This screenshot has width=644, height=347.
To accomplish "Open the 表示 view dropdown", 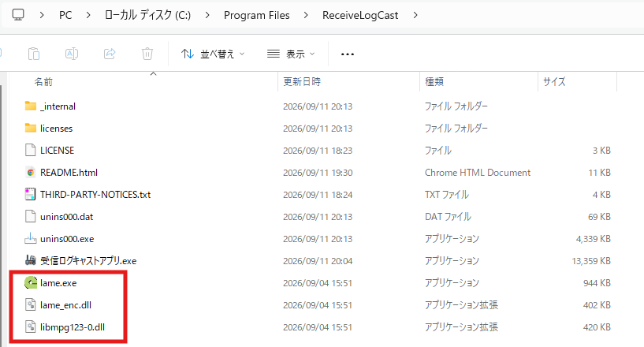I will 291,54.
